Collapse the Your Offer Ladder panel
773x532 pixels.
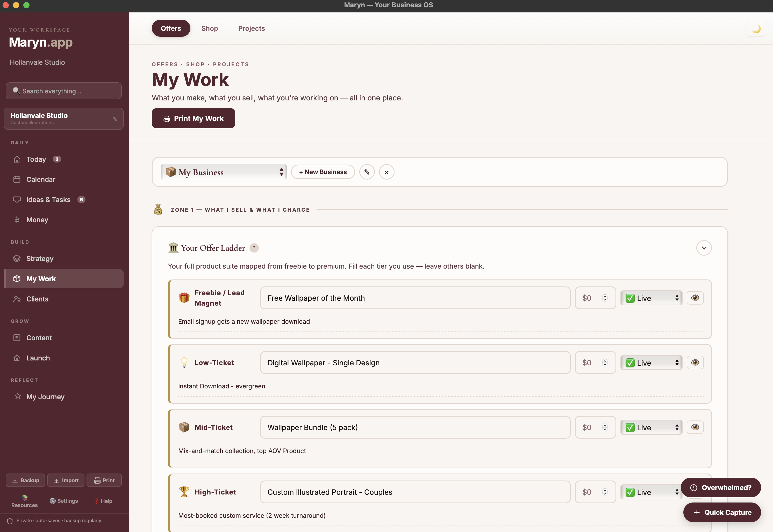pyautogui.click(x=704, y=248)
